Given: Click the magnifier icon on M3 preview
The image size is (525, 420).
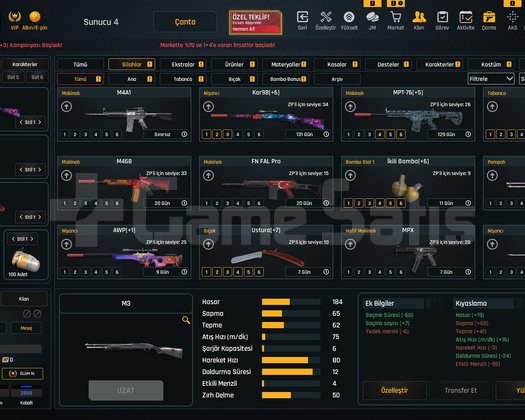Looking at the screenshot, I should (186, 320).
